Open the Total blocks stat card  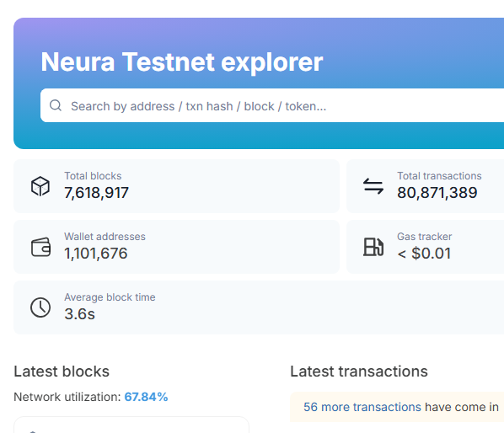(x=176, y=186)
